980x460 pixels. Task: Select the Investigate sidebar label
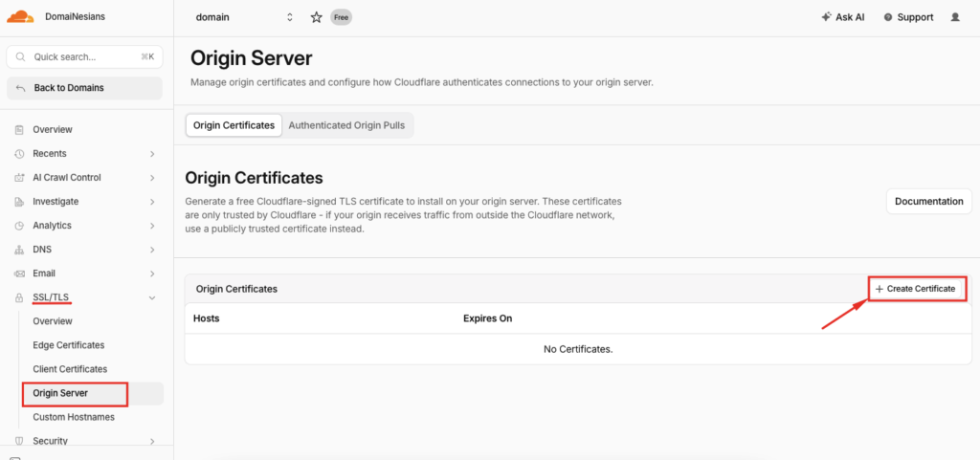pyautogui.click(x=56, y=202)
